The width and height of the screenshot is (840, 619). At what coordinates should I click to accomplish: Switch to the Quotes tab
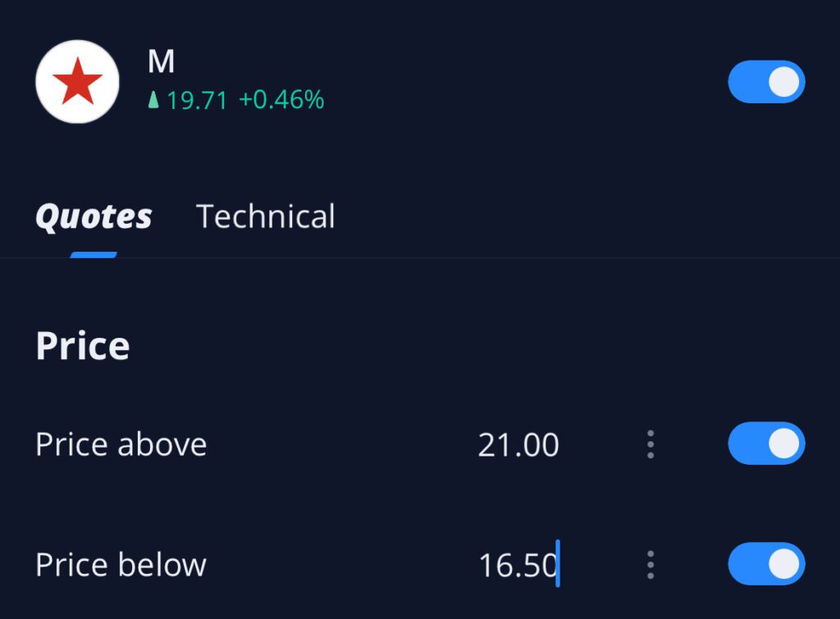(94, 217)
